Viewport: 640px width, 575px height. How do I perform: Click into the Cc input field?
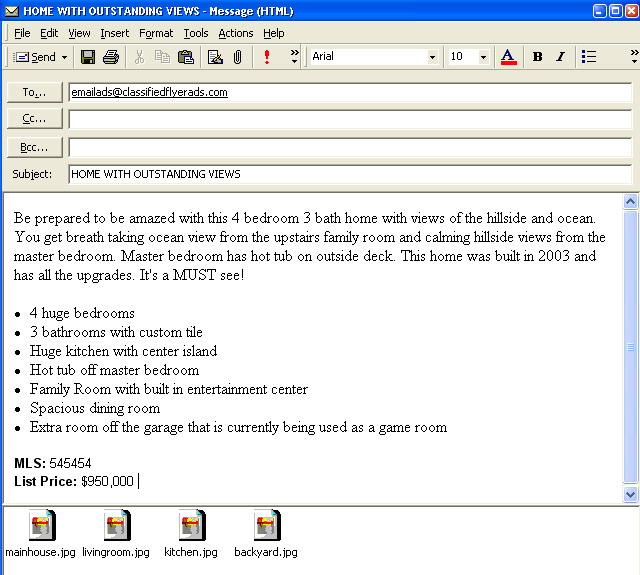350,120
